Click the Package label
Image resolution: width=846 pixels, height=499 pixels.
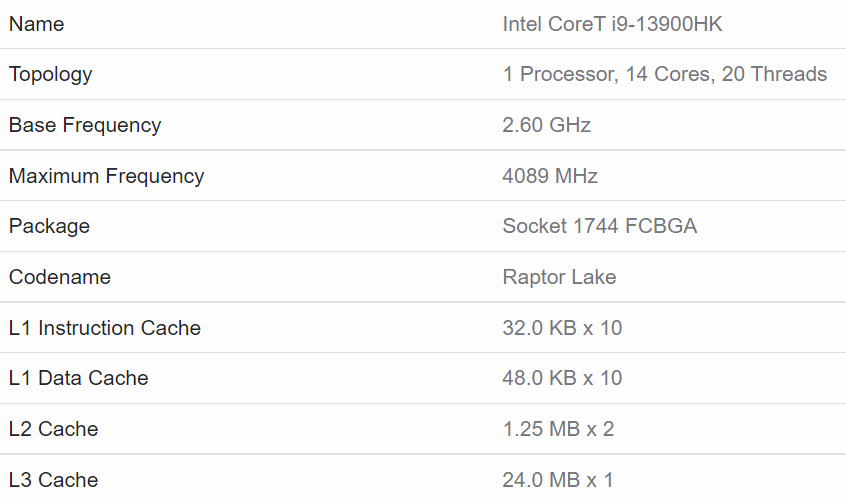pos(50,226)
